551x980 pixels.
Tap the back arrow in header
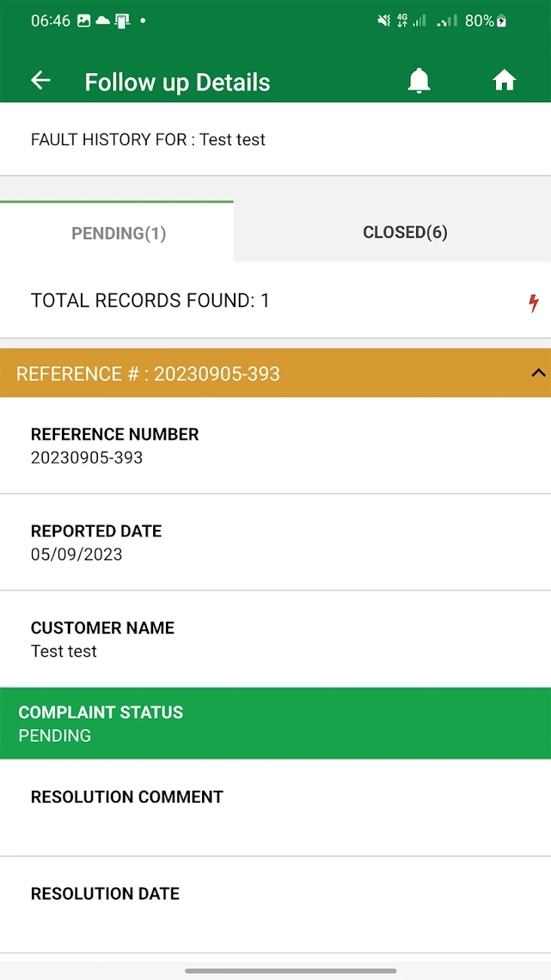[41, 81]
